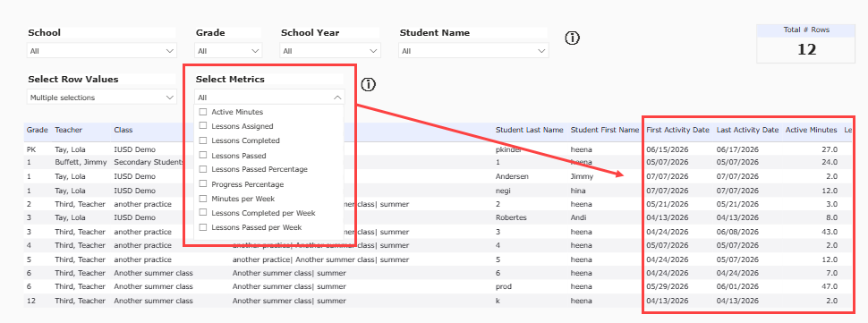Open the School filter dropdown

pos(102,51)
